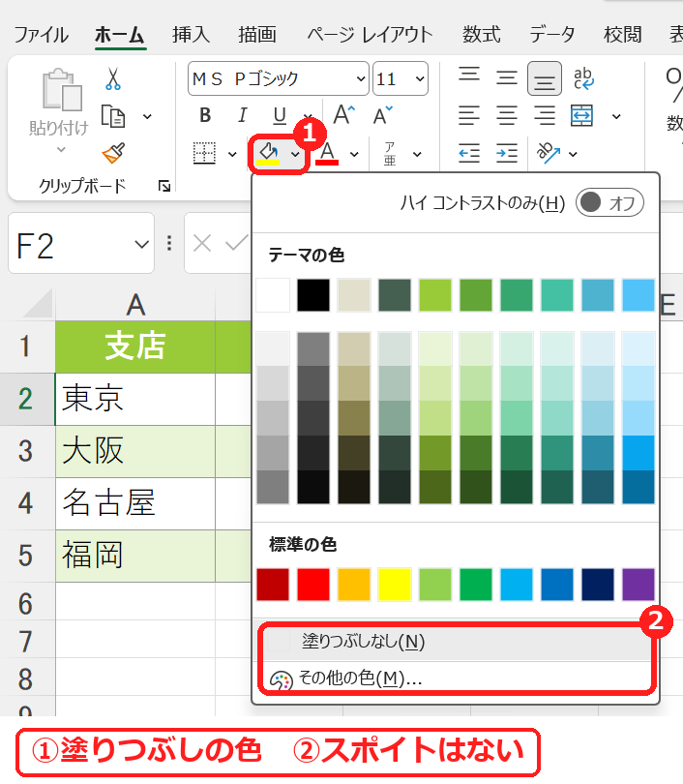Toggle Italic formatting
This screenshot has height=784, width=683.
[x=242, y=115]
